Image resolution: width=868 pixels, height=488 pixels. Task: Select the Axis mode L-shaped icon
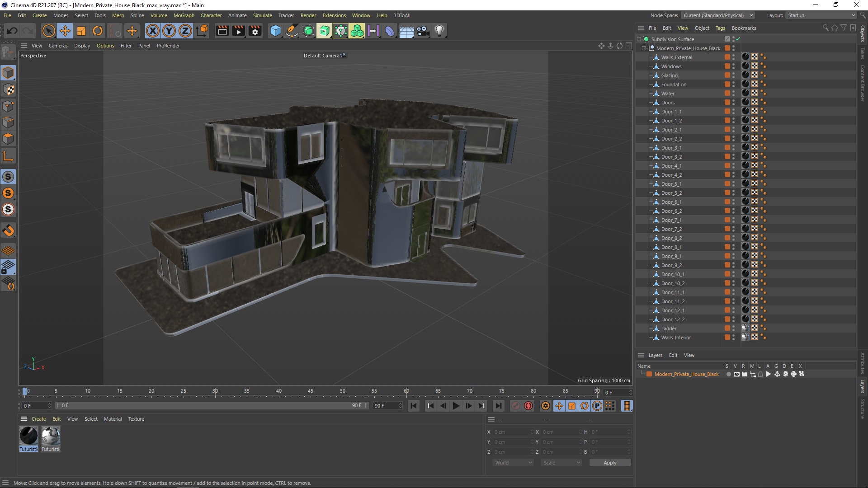8,156
